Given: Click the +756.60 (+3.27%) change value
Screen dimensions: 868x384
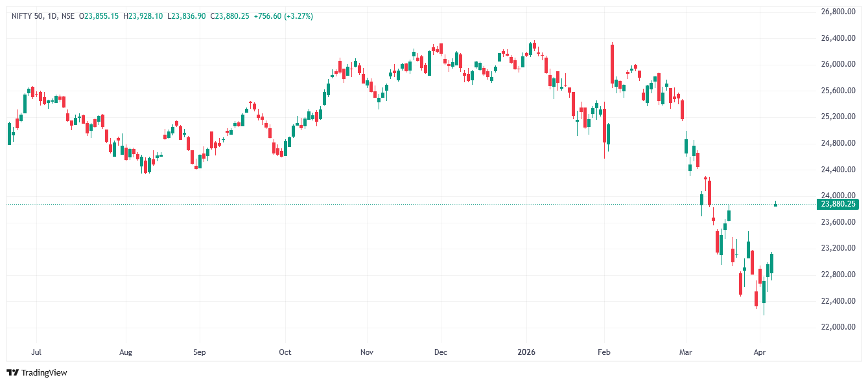Looking at the screenshot, I should pos(288,16).
